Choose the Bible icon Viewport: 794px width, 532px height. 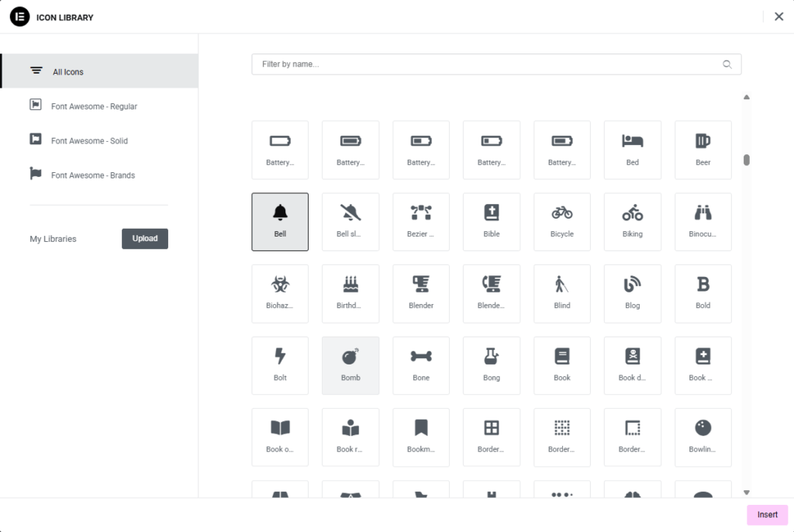492,221
